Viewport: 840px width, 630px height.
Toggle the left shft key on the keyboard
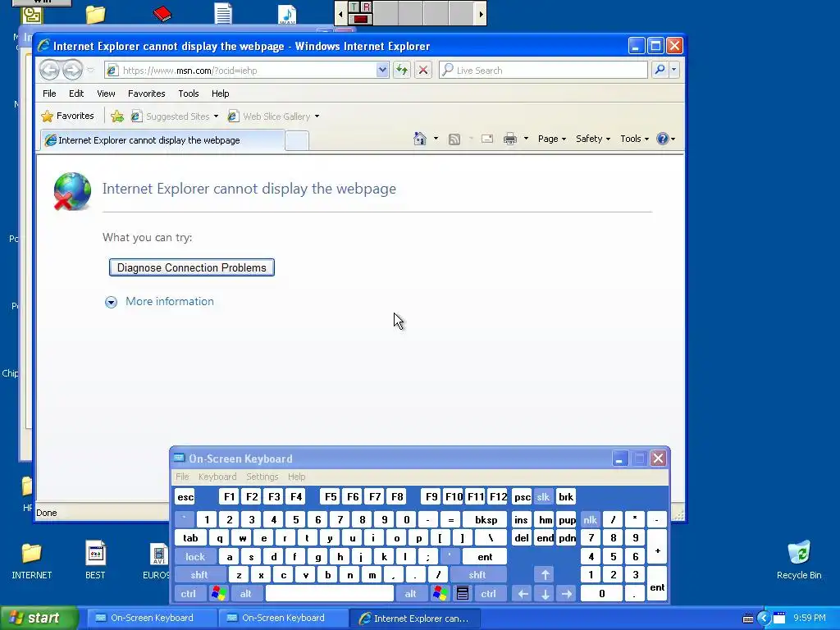(x=199, y=575)
